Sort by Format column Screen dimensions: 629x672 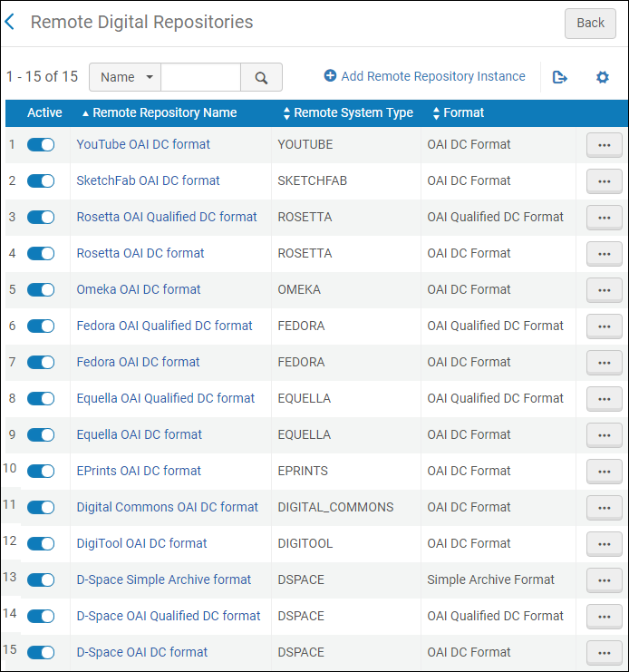coord(459,112)
